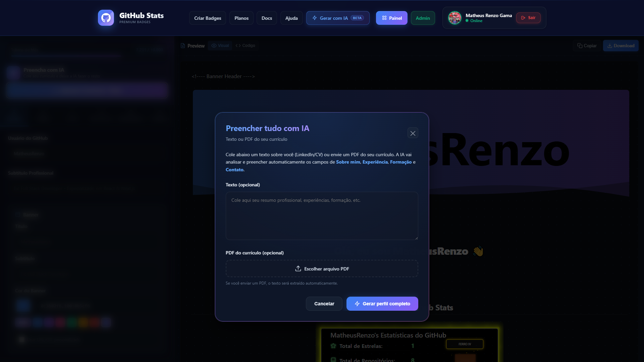The width and height of the screenshot is (644, 362).
Task: Click the grid icon in Painel button
Action: [384, 18]
